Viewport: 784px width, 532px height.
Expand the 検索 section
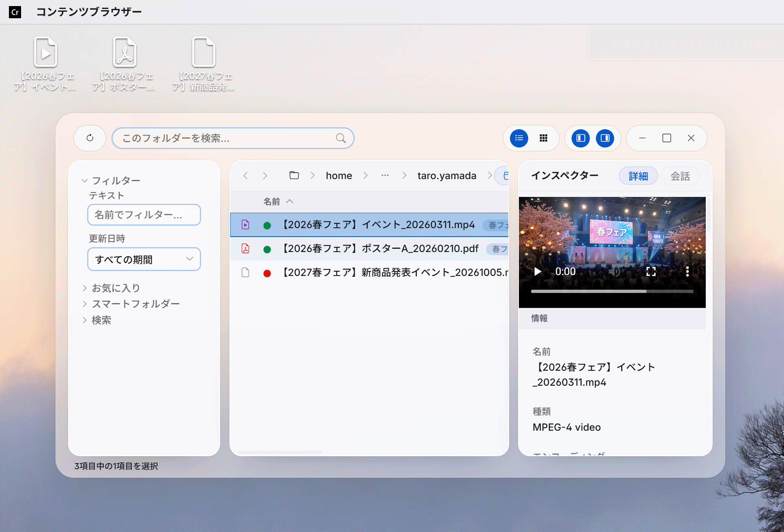coord(85,320)
